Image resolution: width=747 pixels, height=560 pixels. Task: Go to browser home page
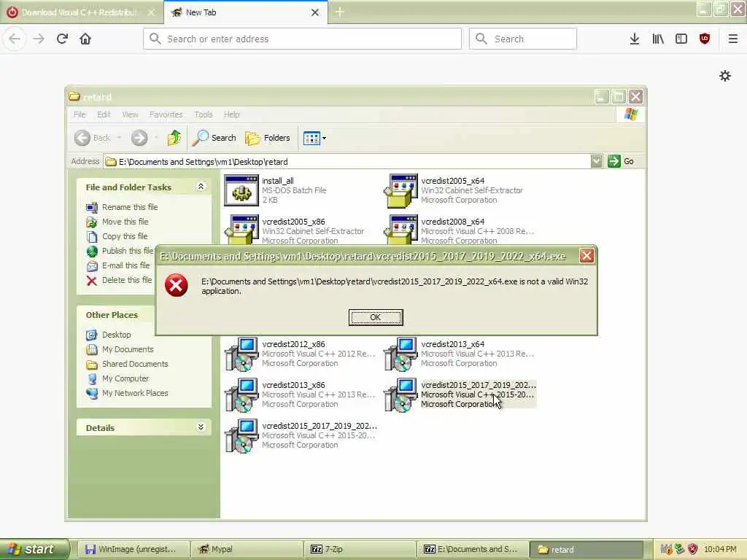point(85,39)
